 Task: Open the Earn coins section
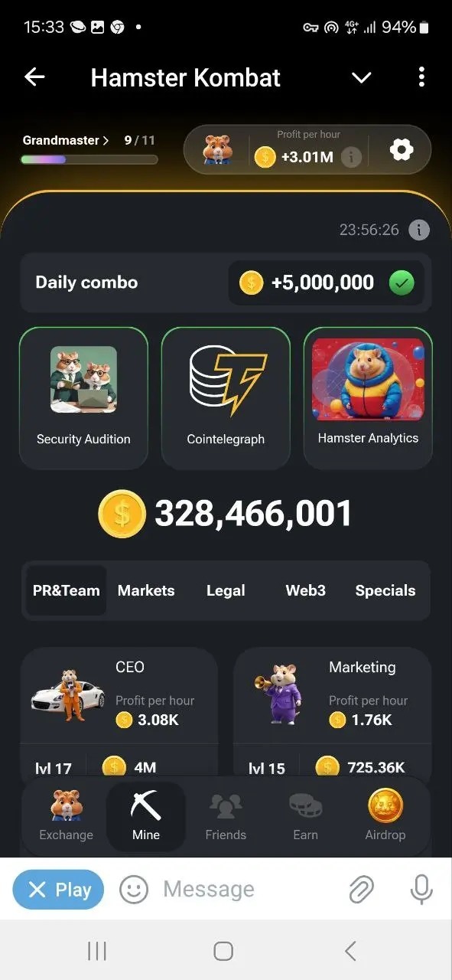[305, 816]
